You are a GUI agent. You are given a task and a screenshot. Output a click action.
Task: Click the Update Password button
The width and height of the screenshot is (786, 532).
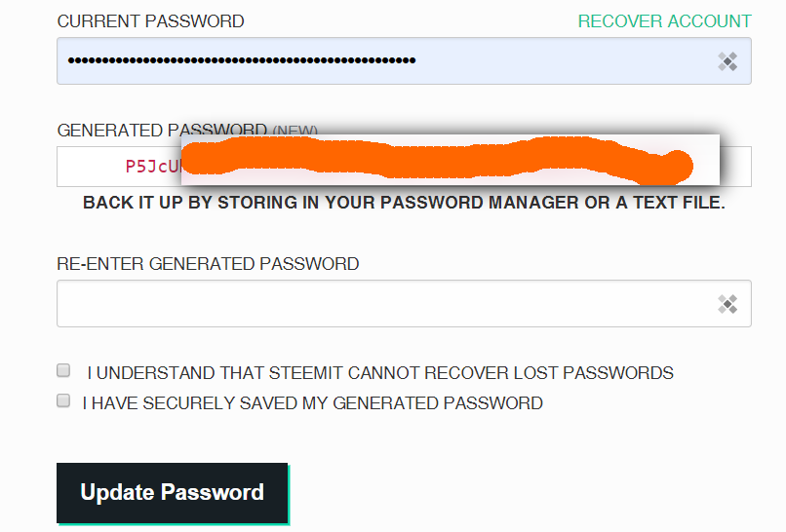[x=172, y=492]
